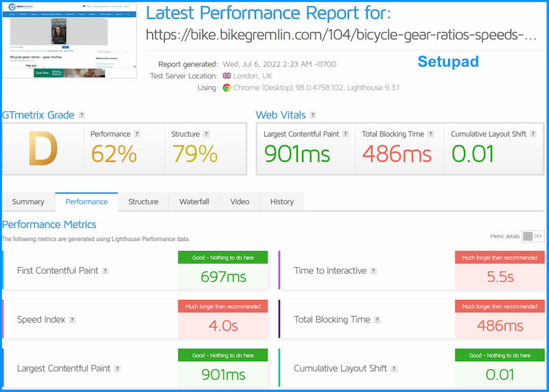Click Largest Contentful Paint help icon in Web Vitals
This screenshot has height=392, width=549.
point(346,134)
